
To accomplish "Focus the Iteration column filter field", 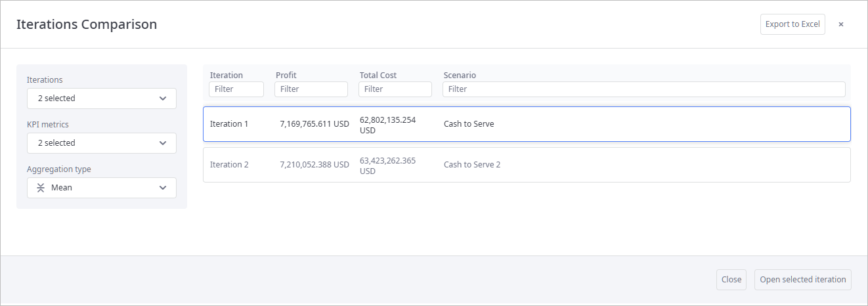I will (236, 89).
